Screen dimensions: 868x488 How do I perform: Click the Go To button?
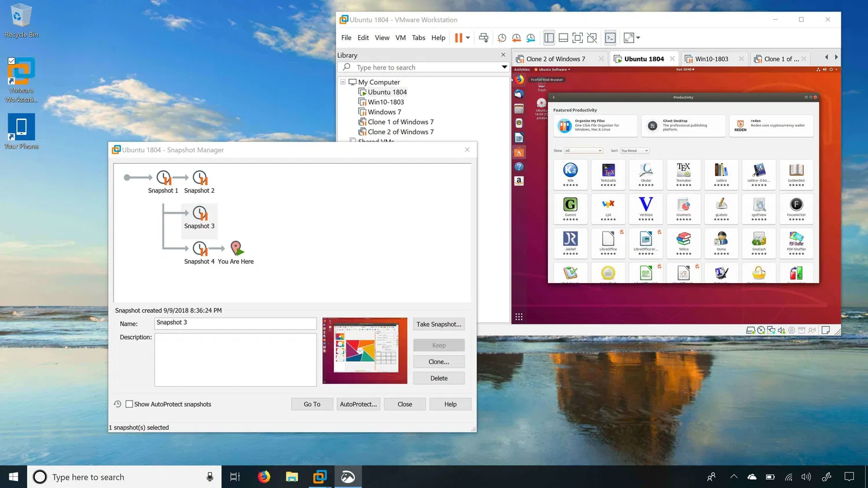[312, 404]
